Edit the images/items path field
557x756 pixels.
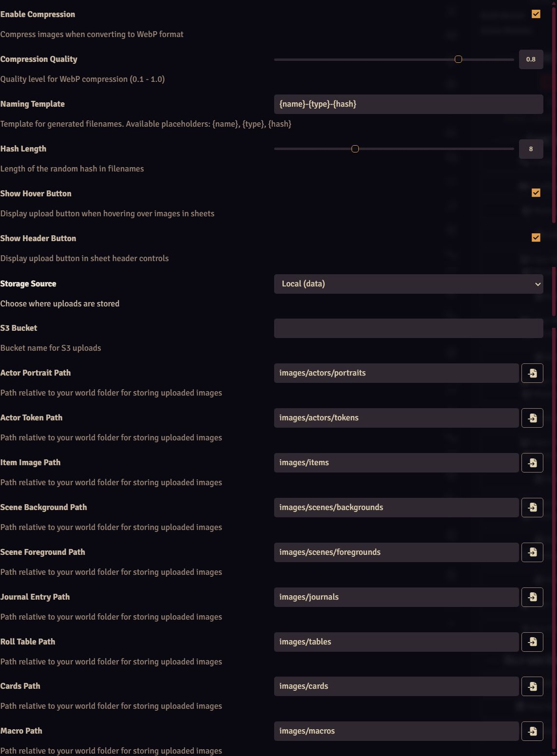pyautogui.click(x=396, y=463)
